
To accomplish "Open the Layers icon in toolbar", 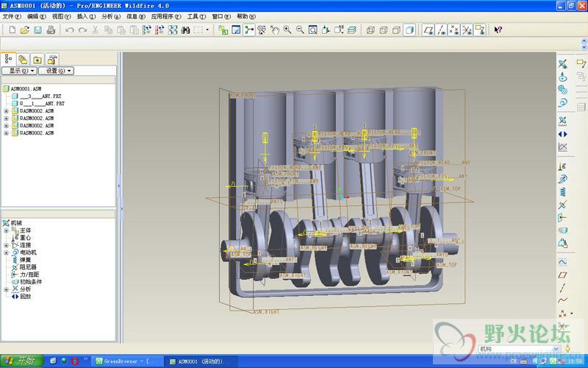I will 351,29.
